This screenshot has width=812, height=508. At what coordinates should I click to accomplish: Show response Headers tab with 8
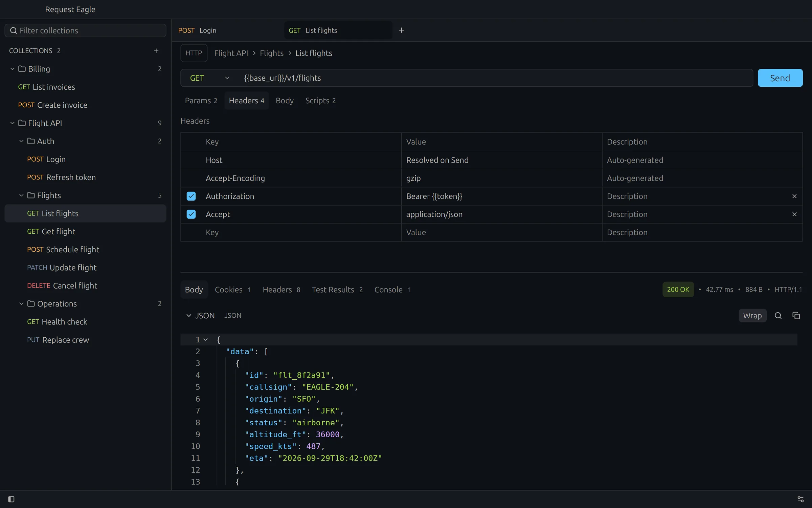click(281, 290)
